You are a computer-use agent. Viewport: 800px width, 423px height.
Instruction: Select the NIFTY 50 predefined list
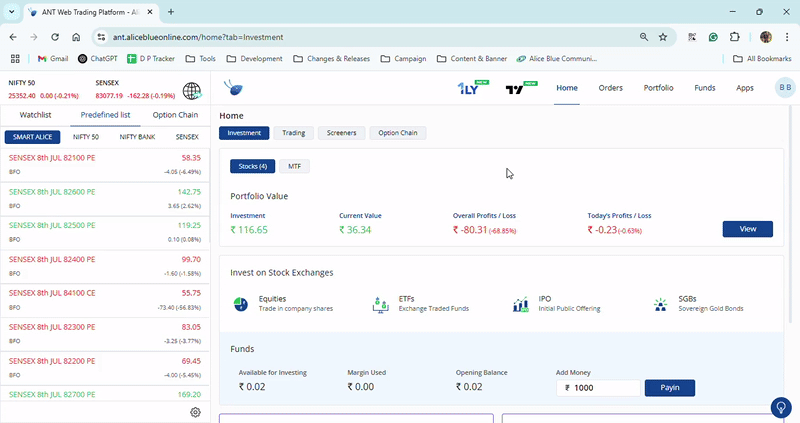coord(86,137)
